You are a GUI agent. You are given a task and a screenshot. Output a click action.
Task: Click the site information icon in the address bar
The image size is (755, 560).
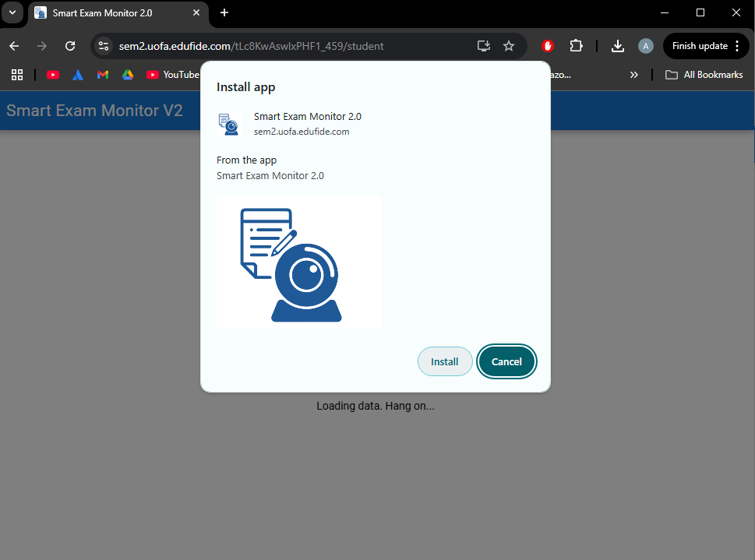(103, 46)
